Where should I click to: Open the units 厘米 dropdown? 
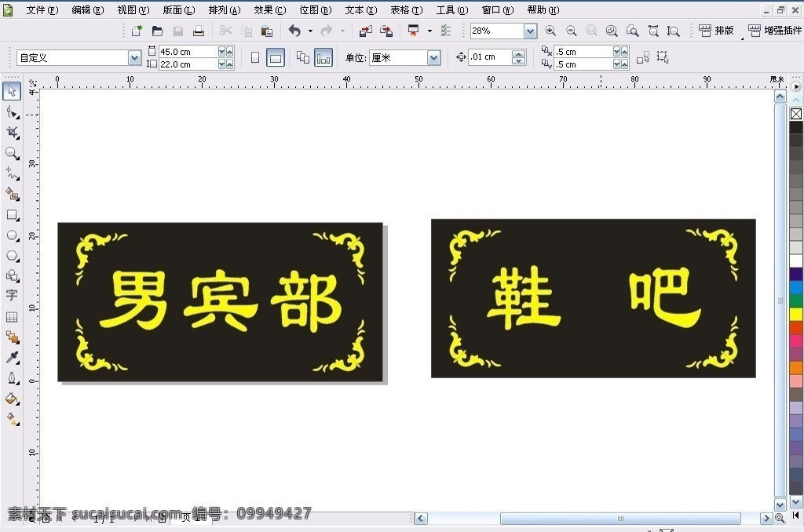click(433, 58)
